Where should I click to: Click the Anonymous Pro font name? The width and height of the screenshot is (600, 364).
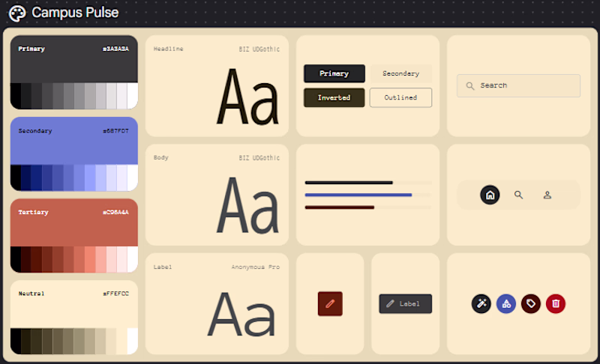pos(255,267)
